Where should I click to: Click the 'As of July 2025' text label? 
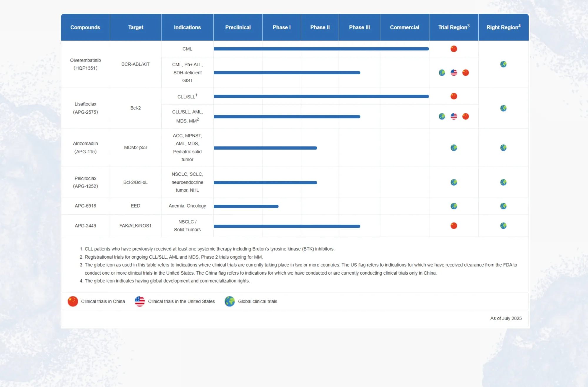coord(505,318)
